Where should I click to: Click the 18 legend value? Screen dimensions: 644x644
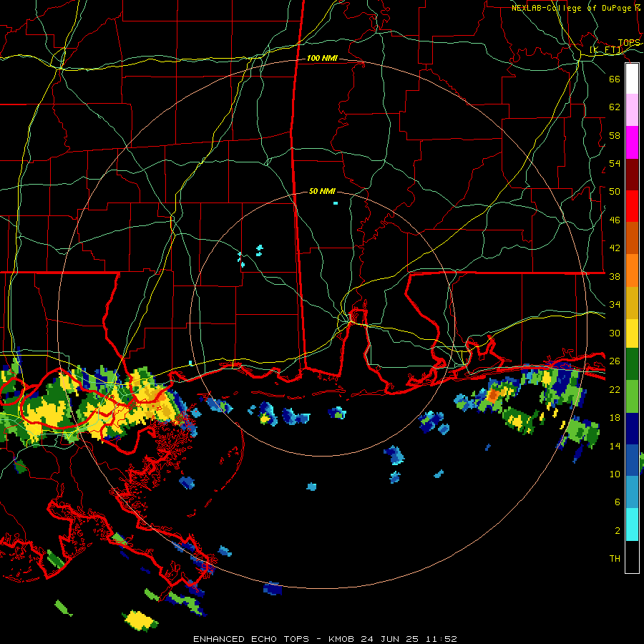pyautogui.click(x=615, y=418)
